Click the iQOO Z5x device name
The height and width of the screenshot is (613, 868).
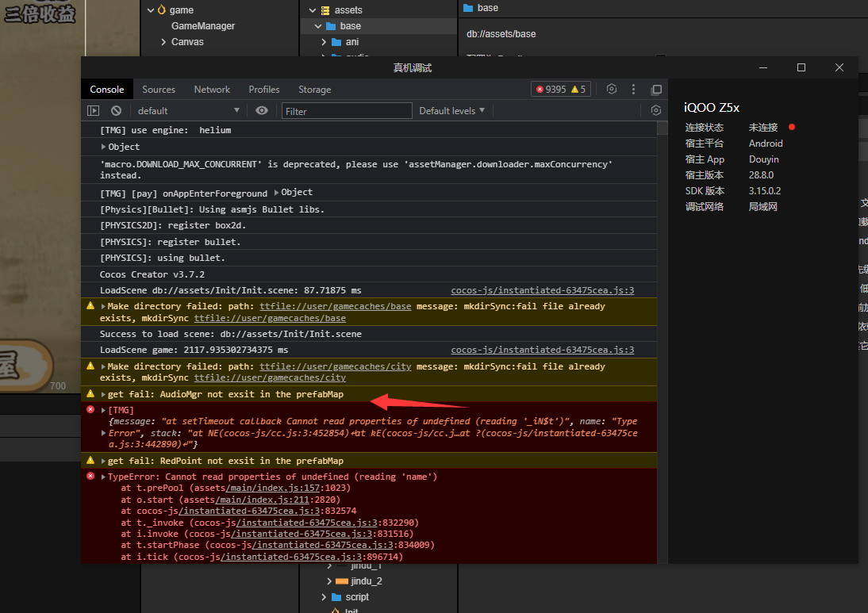pyautogui.click(x=712, y=107)
